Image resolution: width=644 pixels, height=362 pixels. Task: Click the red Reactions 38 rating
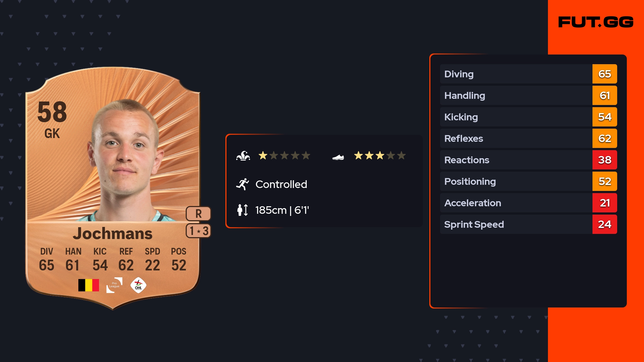coord(605,160)
